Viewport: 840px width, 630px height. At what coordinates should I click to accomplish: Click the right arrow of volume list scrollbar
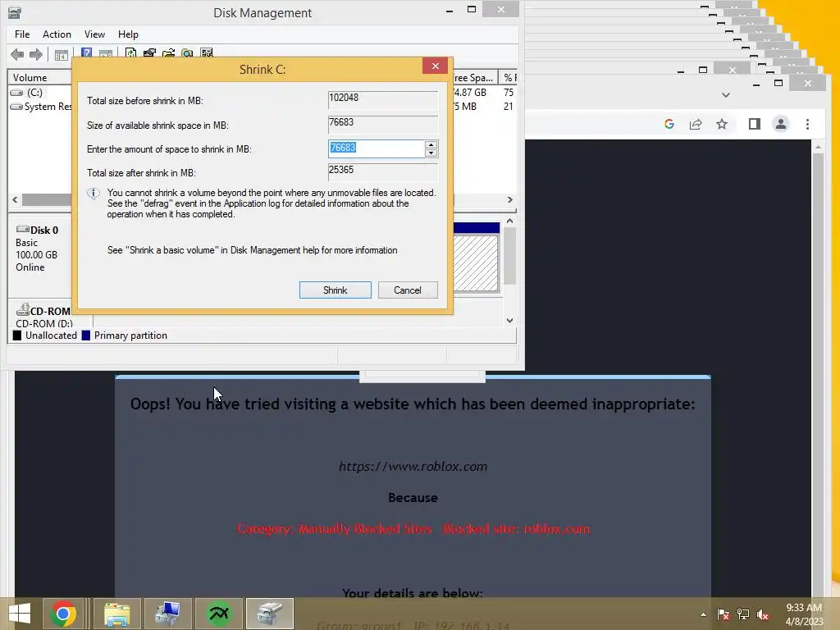(x=510, y=200)
